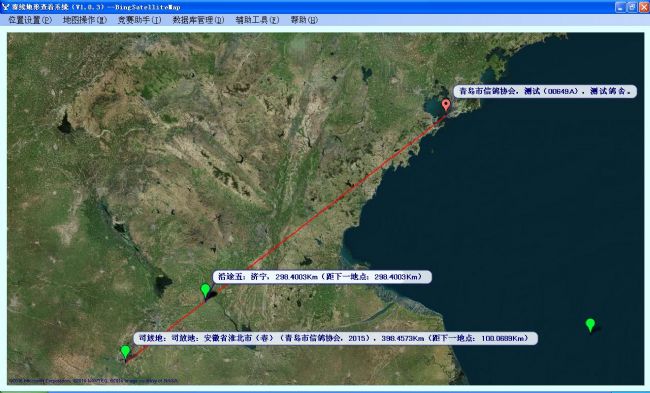Open the 辅助工具(T) menu
650x393 pixels.
(257, 20)
